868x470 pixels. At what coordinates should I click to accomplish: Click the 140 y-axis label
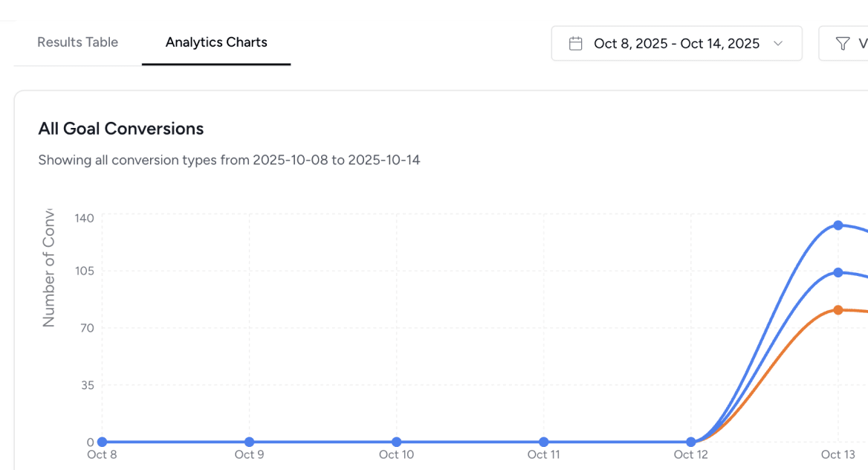pos(84,218)
